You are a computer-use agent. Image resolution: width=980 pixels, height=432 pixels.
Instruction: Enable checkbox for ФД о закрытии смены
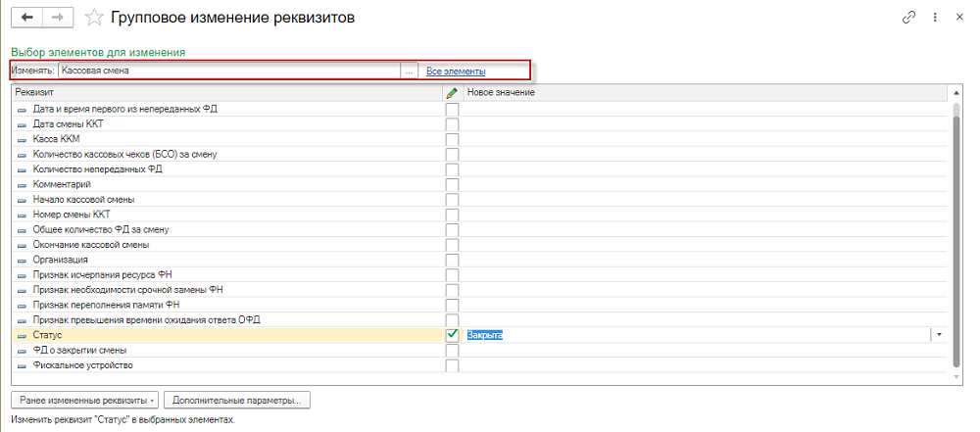453,350
